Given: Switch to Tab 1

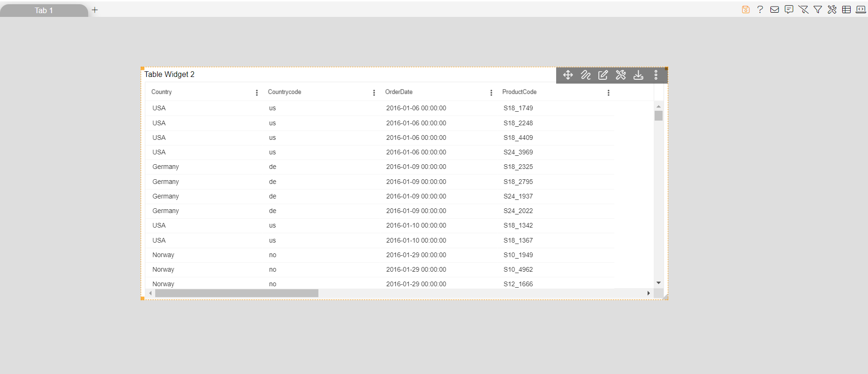Looking at the screenshot, I should [x=44, y=10].
